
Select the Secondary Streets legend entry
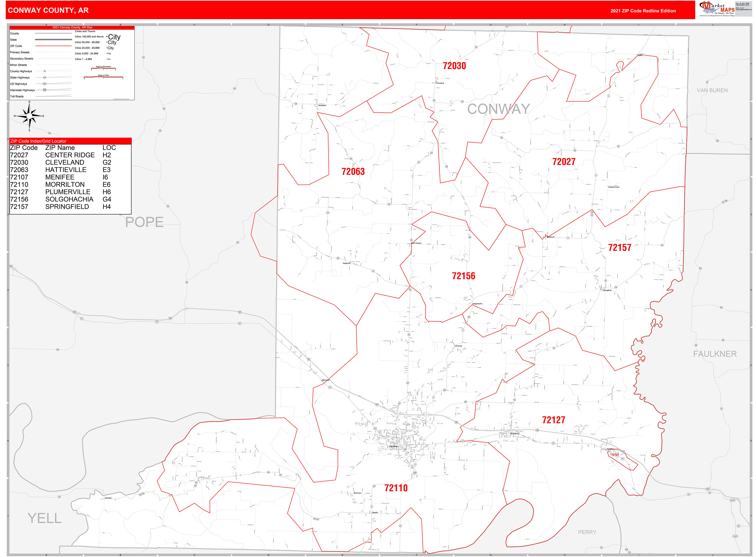pyautogui.click(x=22, y=59)
